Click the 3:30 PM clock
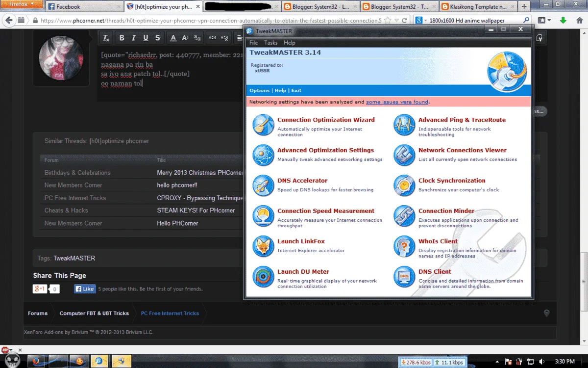588x368 pixels. 564,362
